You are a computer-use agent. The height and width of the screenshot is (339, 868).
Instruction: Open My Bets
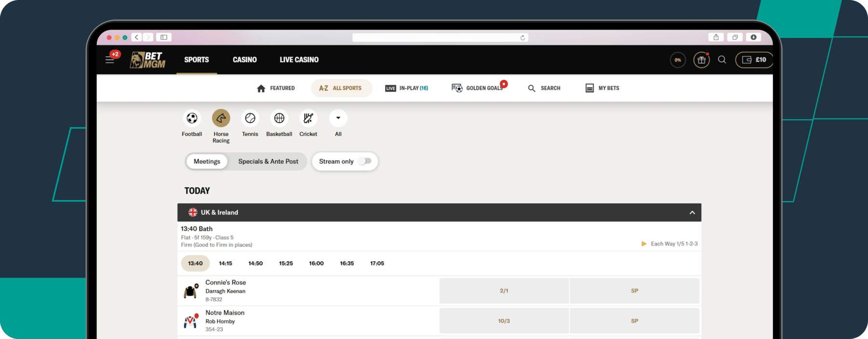click(602, 88)
